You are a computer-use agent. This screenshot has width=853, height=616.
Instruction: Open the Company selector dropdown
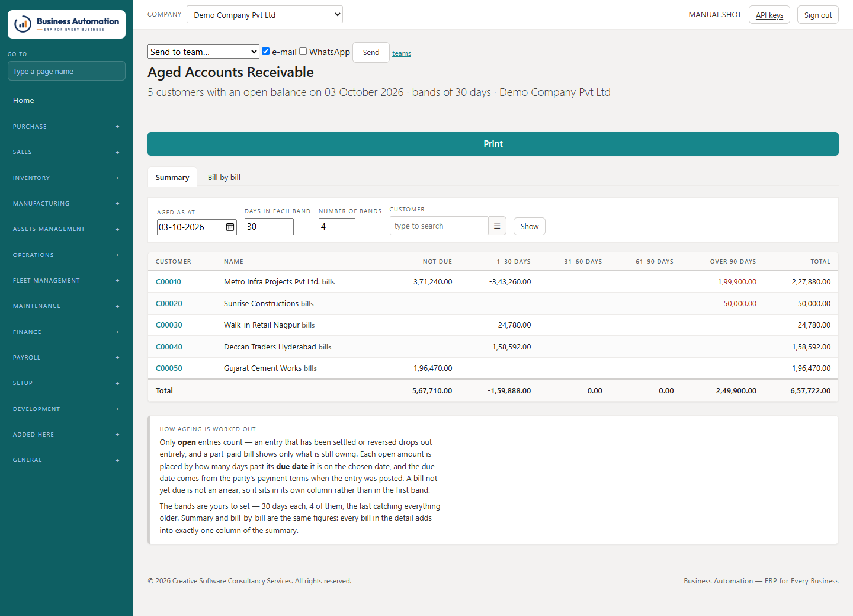[265, 14]
